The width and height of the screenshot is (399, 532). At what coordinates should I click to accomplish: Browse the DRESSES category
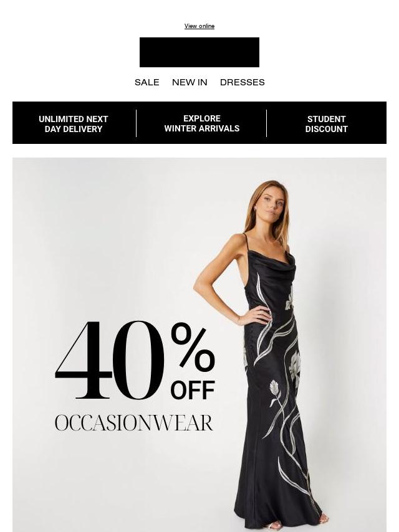(242, 82)
